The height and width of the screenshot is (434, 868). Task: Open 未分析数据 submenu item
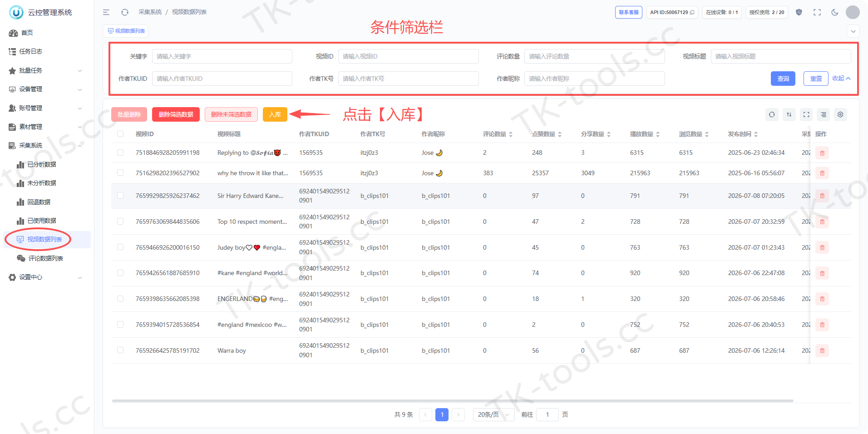pyautogui.click(x=47, y=183)
